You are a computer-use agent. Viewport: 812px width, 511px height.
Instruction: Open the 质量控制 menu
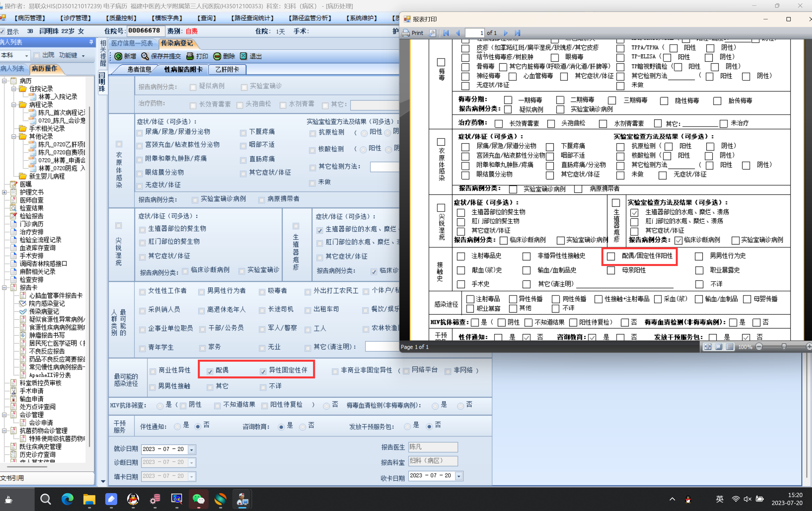click(x=121, y=18)
